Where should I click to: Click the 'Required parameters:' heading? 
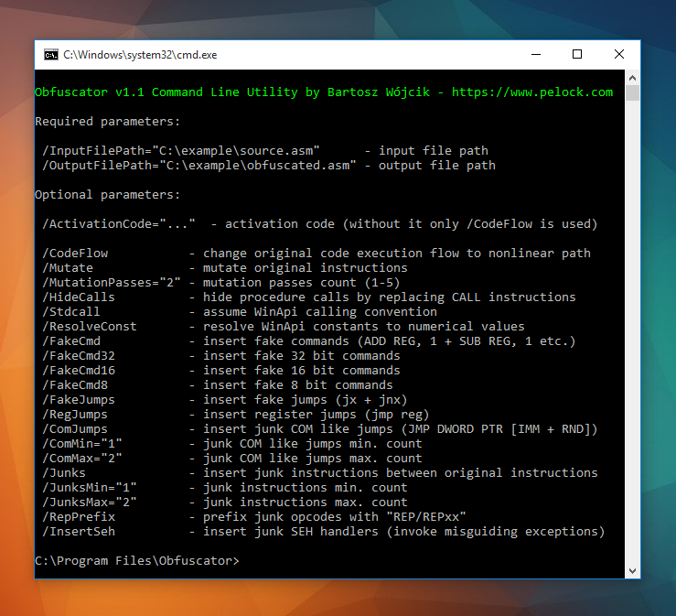[x=107, y=121]
